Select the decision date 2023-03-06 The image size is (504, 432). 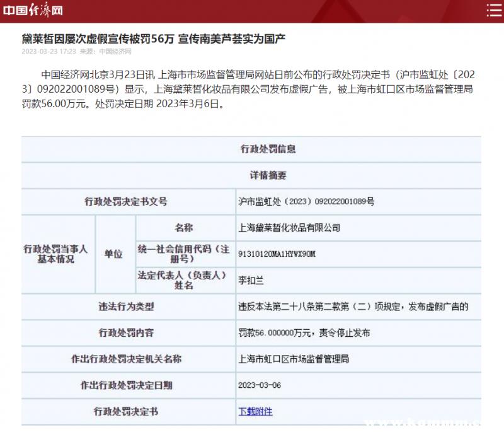[x=260, y=385]
